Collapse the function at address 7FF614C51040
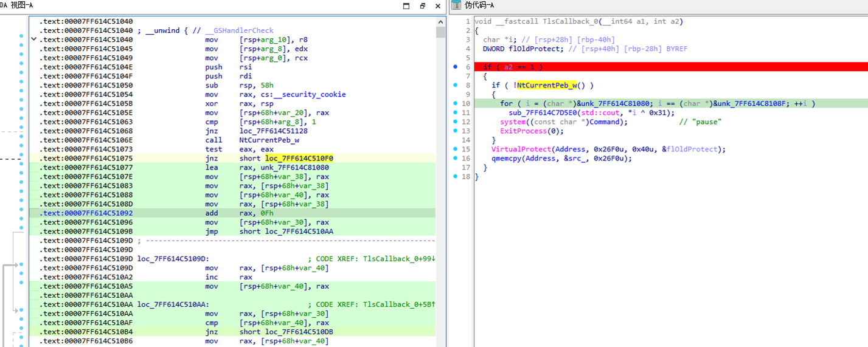Image resolution: width=868 pixels, height=347 pixels. (x=34, y=40)
